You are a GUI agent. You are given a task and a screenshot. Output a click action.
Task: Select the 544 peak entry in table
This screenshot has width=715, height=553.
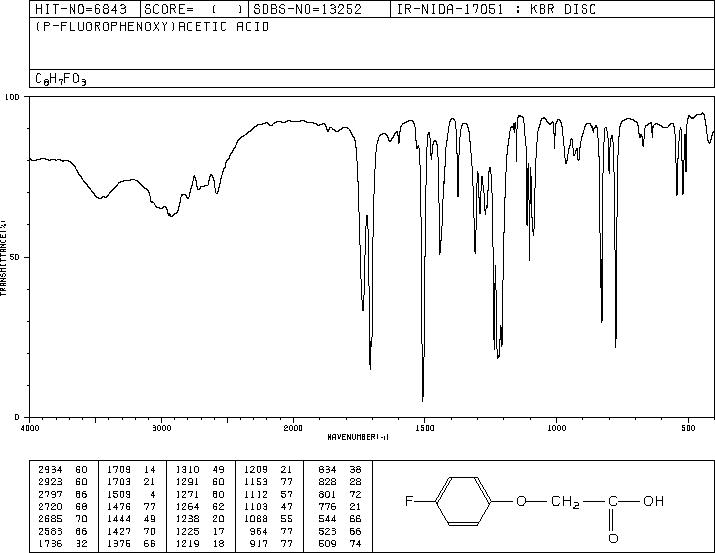coord(340,519)
